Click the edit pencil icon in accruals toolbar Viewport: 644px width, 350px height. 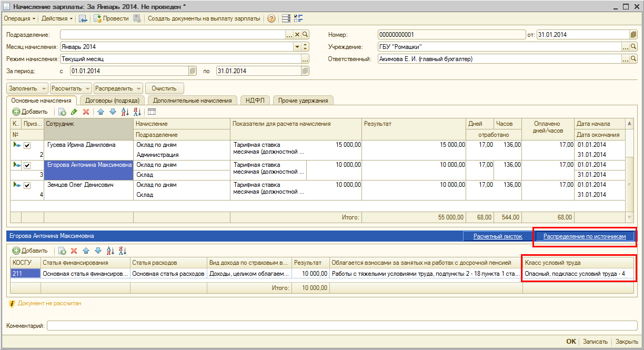(x=74, y=112)
